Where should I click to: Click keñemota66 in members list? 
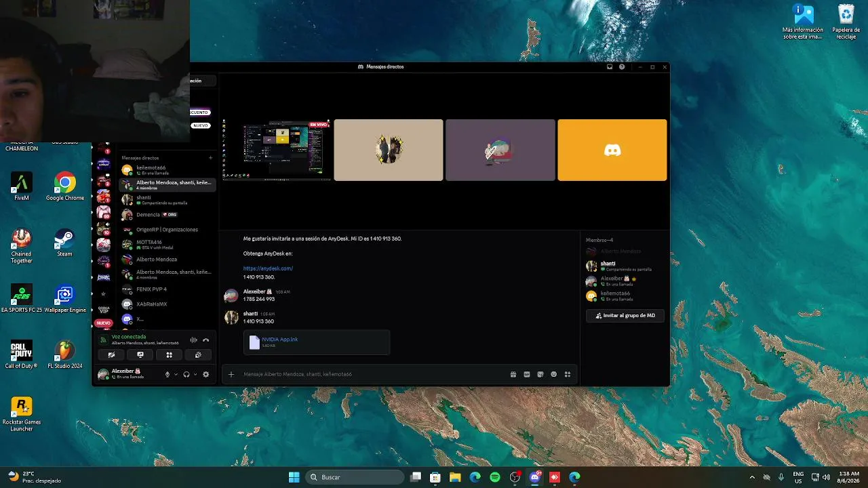[x=624, y=296]
